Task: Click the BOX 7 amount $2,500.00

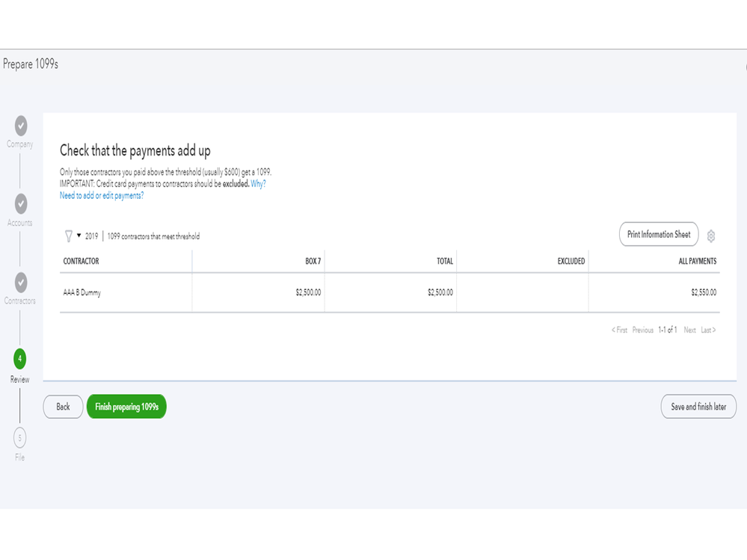Action: tap(308, 292)
